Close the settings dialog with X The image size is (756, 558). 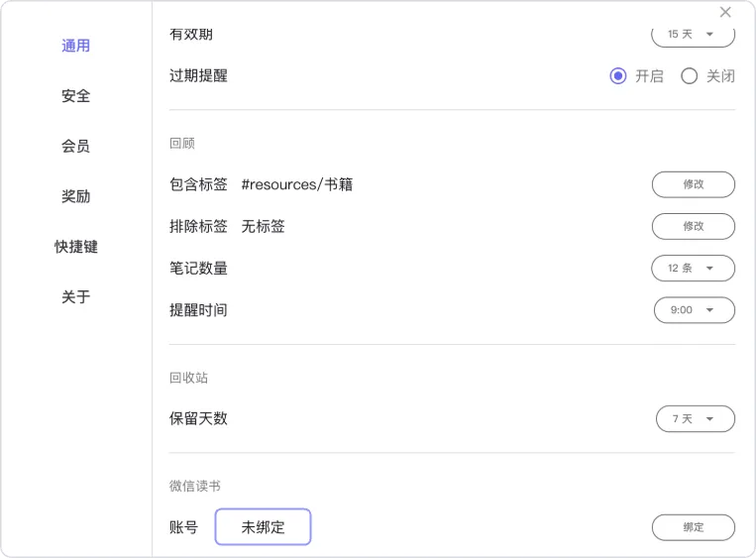pyautogui.click(x=725, y=12)
